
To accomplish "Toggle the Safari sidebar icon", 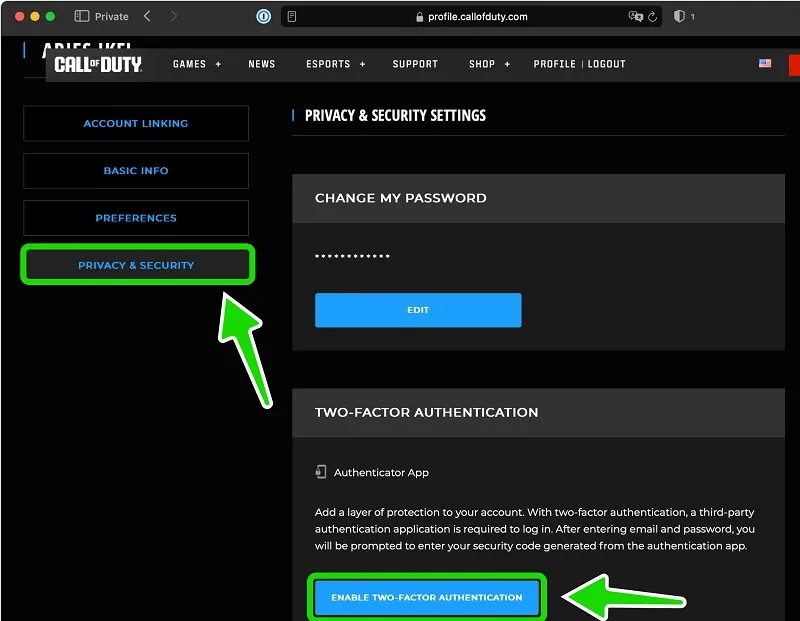I will [x=82, y=16].
